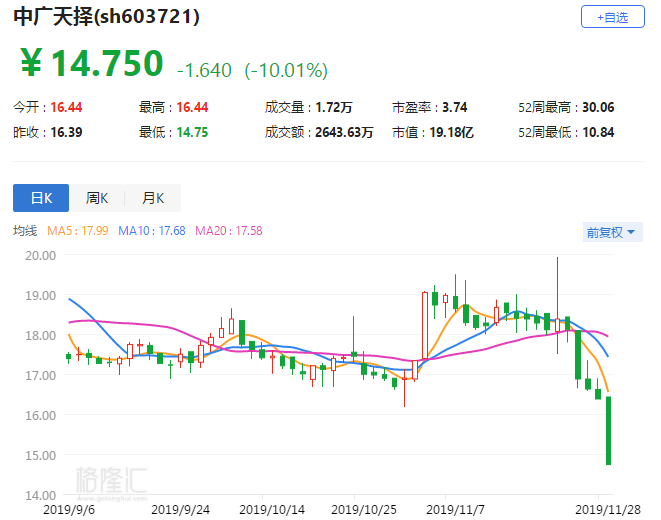Click the last large green limit-down candle
Screen dimensions: 661x520
point(608,431)
